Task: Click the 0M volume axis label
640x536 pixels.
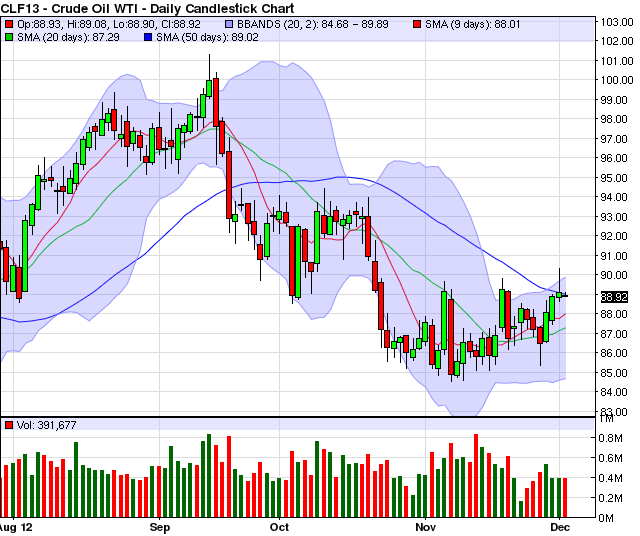Action: click(607, 518)
